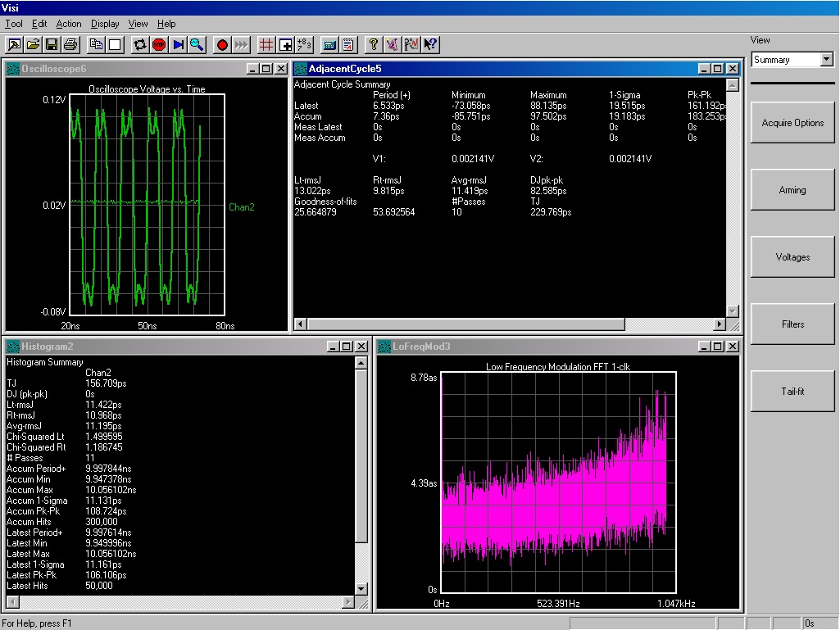Click Histogram2 scroll left arrow

coord(13,602)
